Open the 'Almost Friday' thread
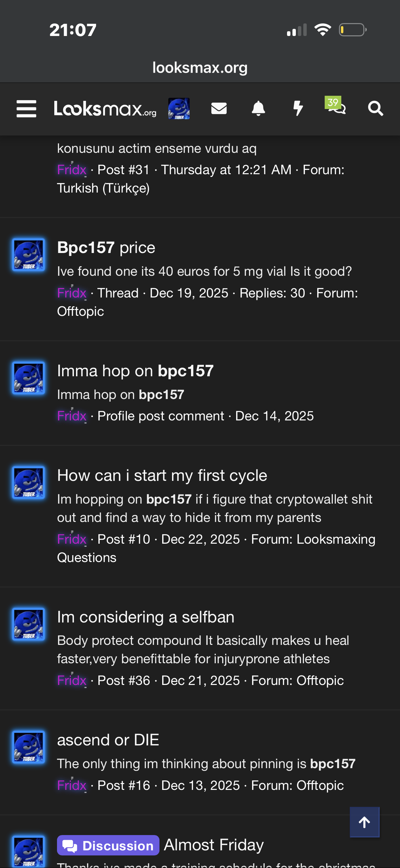The height and width of the screenshot is (868, 400). point(214,845)
